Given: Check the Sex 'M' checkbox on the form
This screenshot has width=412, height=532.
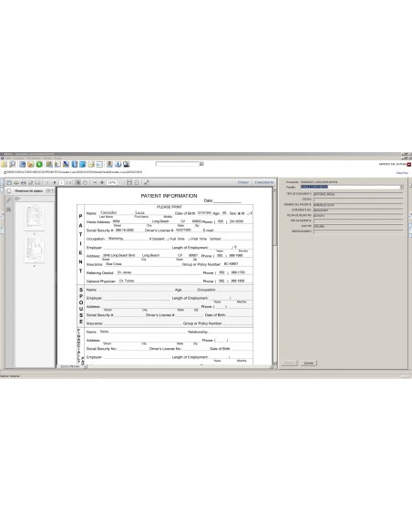Looking at the screenshot, I should click(239, 214).
